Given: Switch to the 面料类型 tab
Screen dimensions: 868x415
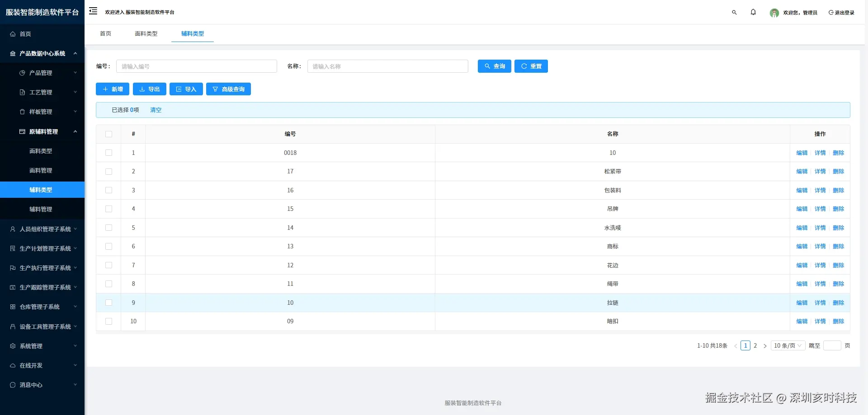Looking at the screenshot, I should [x=146, y=33].
